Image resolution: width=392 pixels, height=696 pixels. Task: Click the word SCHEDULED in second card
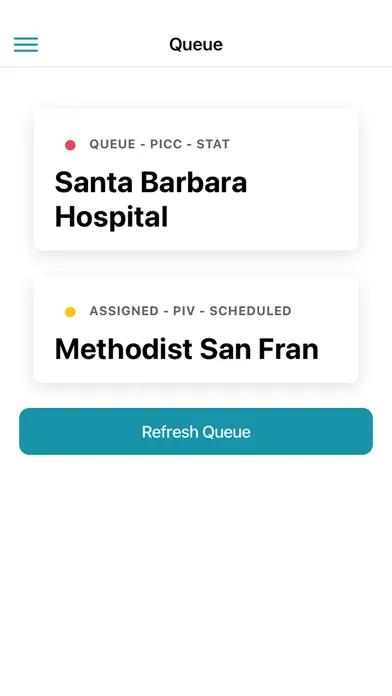tap(250, 311)
